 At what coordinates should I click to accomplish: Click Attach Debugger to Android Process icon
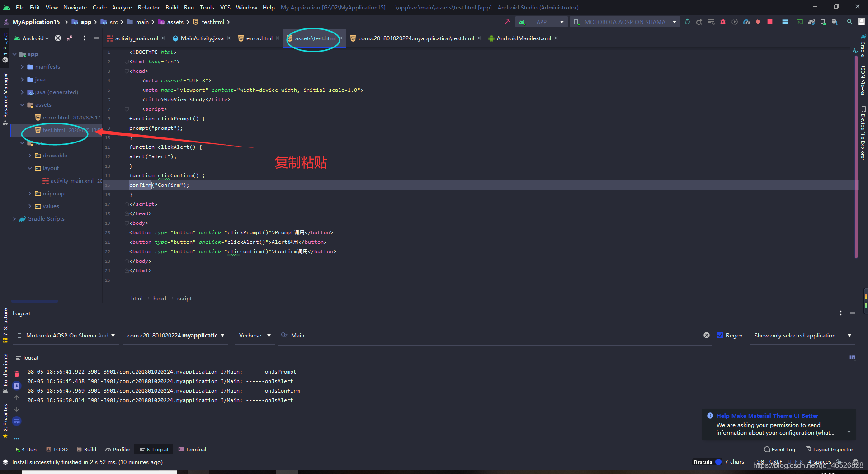[758, 22]
